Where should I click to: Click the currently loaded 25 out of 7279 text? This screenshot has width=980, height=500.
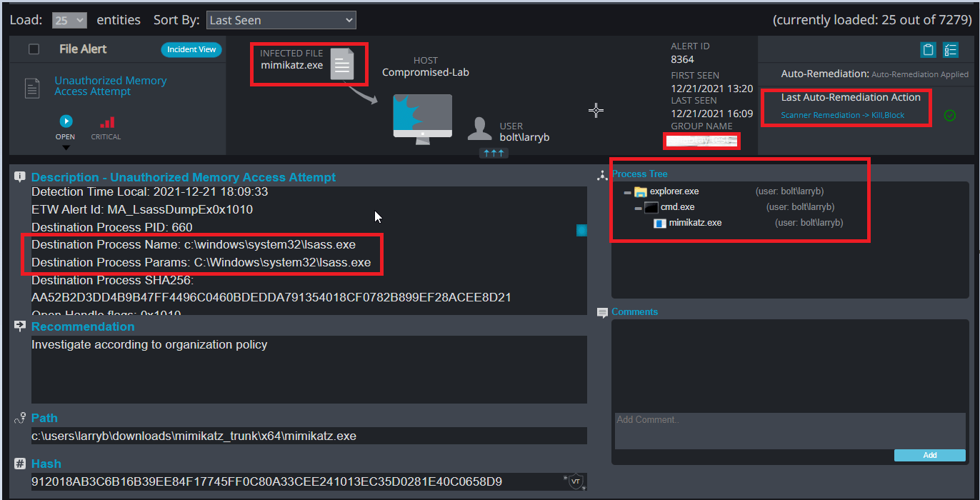pos(872,20)
